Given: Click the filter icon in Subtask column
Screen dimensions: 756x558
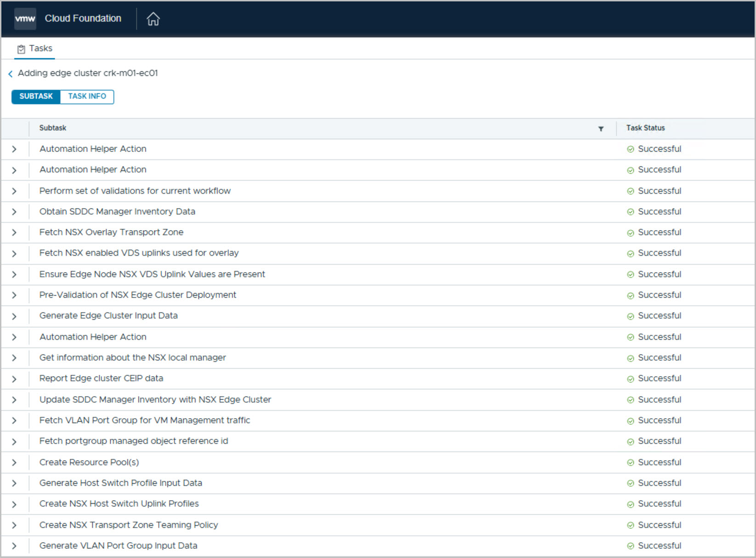Looking at the screenshot, I should point(601,129).
